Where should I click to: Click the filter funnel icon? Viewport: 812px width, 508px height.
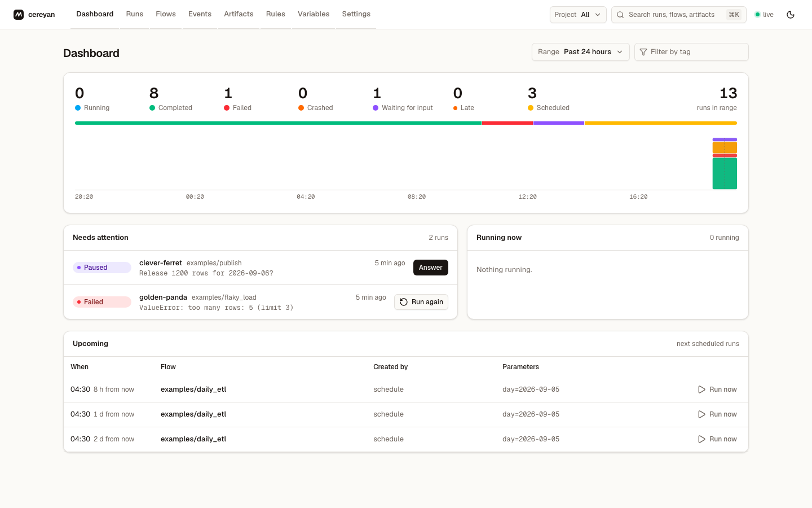coord(643,52)
